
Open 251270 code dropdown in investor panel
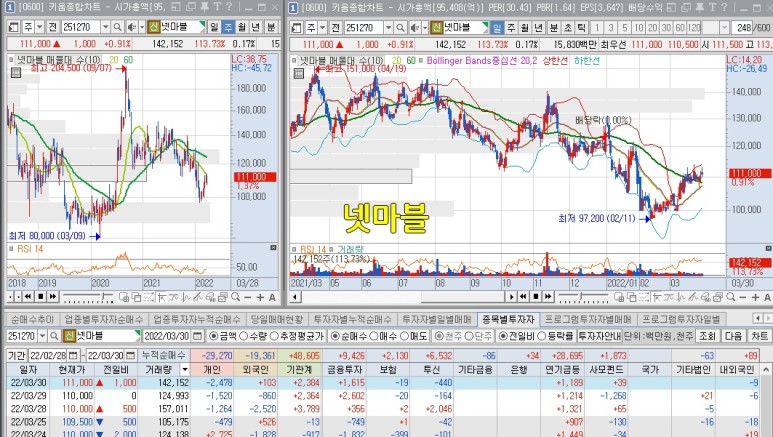[42, 336]
